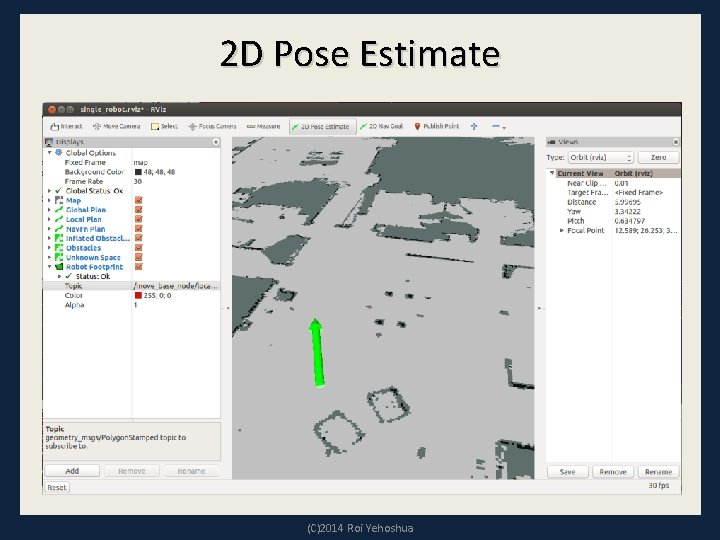Click the green pose arrow in map
The height and width of the screenshot is (540, 720).
coord(317,353)
